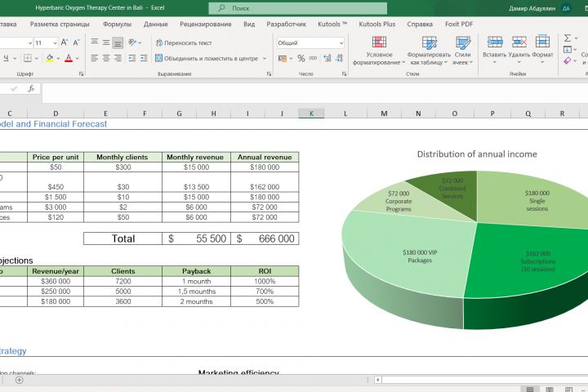Open the borders dropdown arrow

pyautogui.click(x=37, y=59)
